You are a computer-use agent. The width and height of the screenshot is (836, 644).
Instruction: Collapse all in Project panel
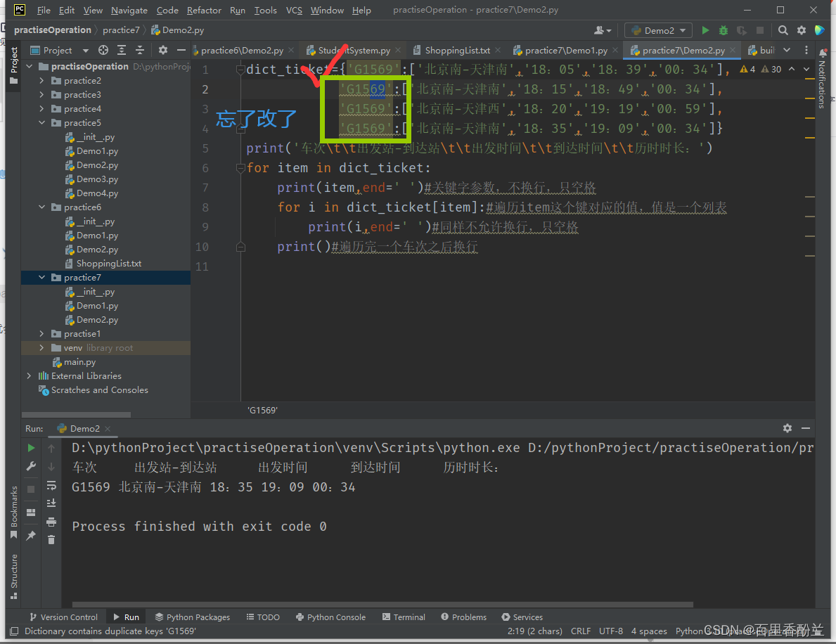tap(140, 50)
